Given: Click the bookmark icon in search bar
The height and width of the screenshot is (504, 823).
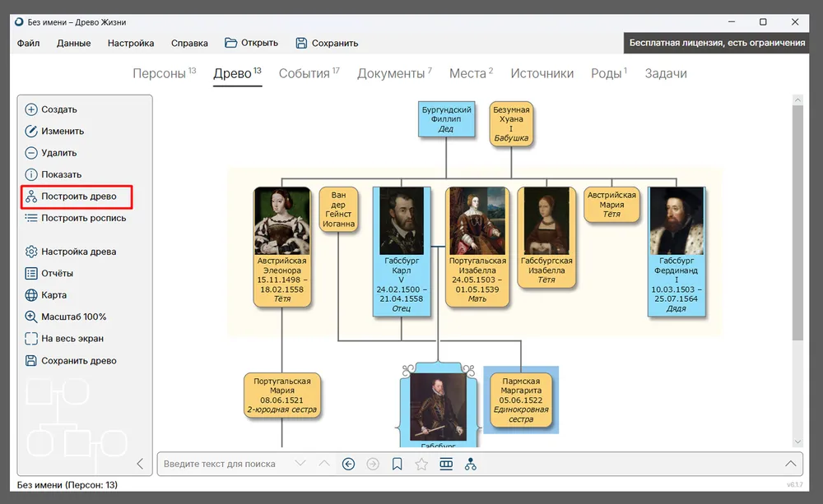Looking at the screenshot, I should [397, 464].
